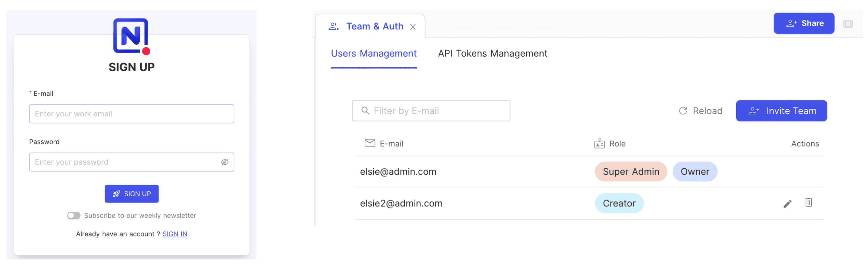Toggle password visibility eye icon

(x=224, y=162)
